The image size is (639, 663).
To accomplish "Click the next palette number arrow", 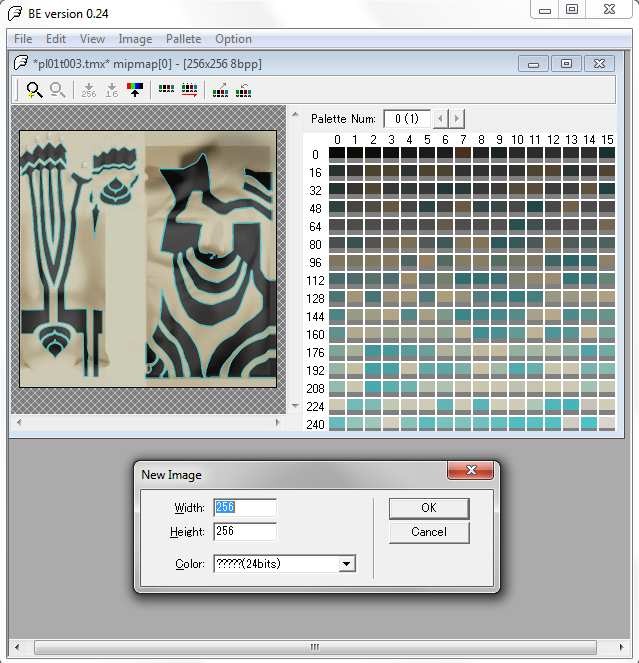I will click(457, 119).
